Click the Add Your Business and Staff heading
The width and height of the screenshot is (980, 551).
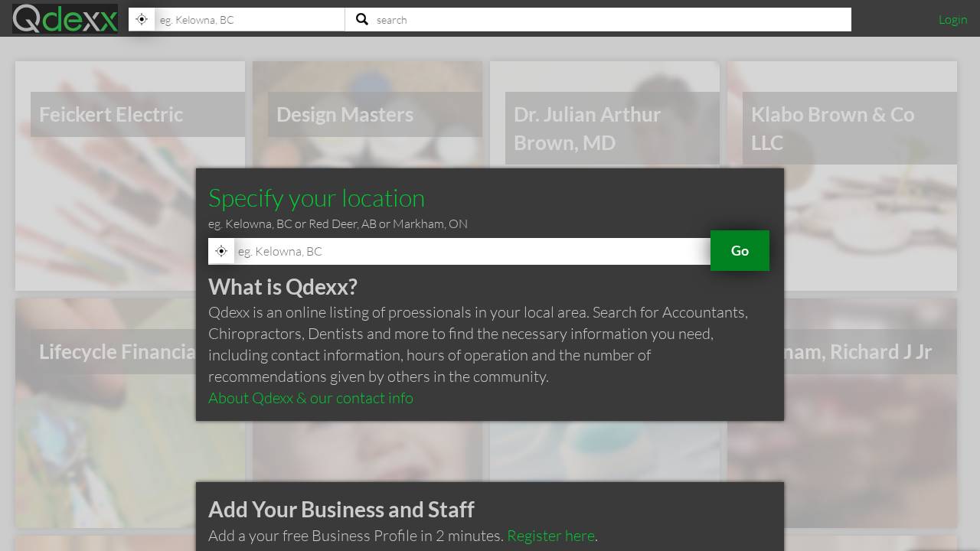coord(341,509)
